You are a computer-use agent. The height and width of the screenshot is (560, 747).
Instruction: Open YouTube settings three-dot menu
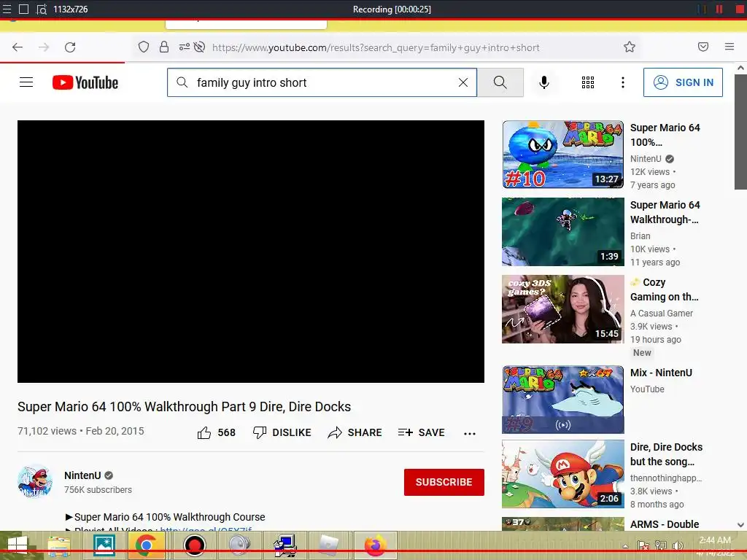coord(623,82)
